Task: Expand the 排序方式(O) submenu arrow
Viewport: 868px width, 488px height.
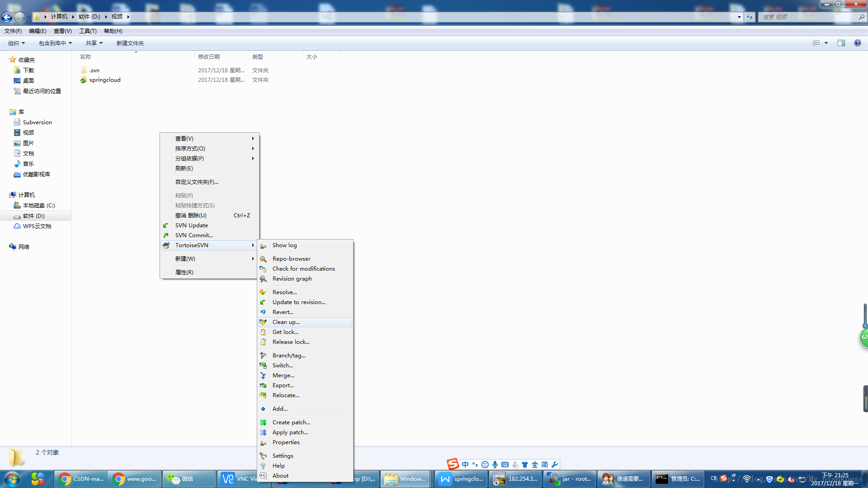Action: pos(253,149)
